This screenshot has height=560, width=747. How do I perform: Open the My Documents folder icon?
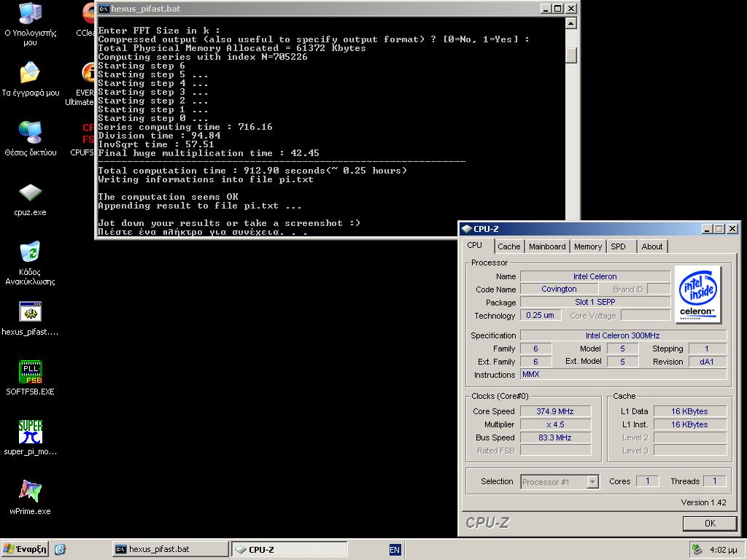click(30, 73)
